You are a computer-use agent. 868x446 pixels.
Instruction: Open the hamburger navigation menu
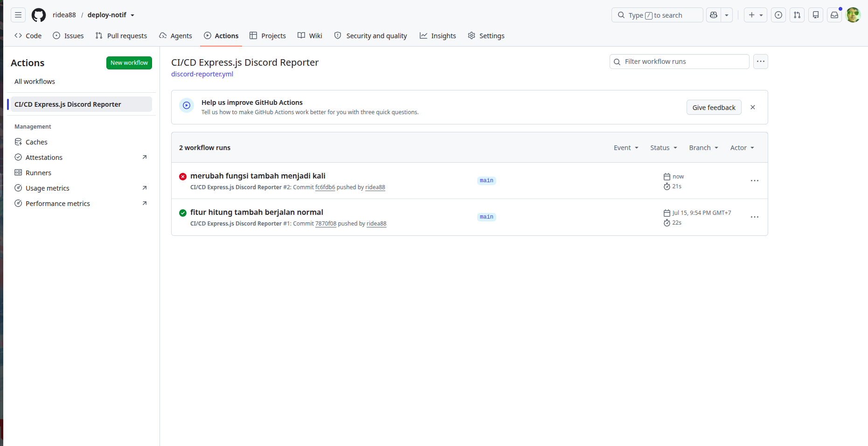click(18, 15)
